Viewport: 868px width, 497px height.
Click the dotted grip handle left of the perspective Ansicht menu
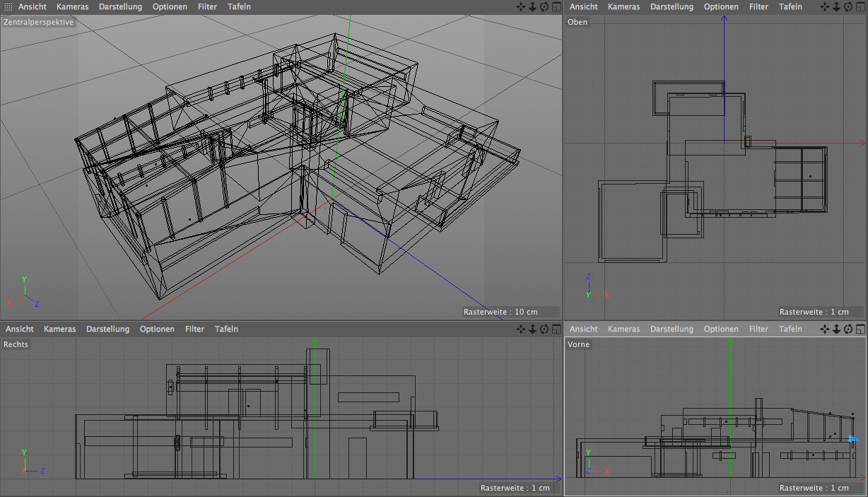(8, 7)
